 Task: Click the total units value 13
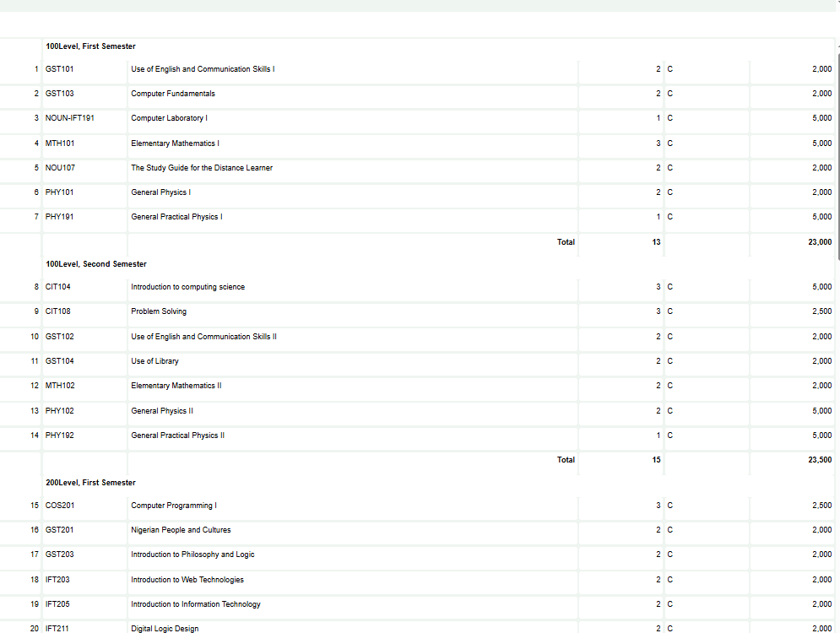[x=656, y=242]
